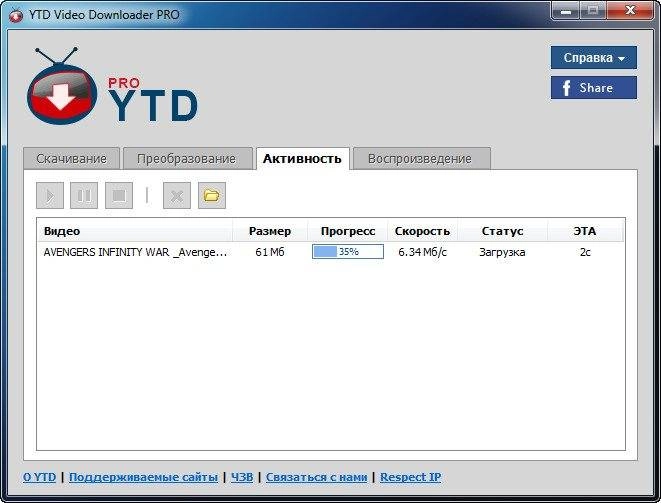Open the Справка dropdown menu

click(x=594, y=57)
